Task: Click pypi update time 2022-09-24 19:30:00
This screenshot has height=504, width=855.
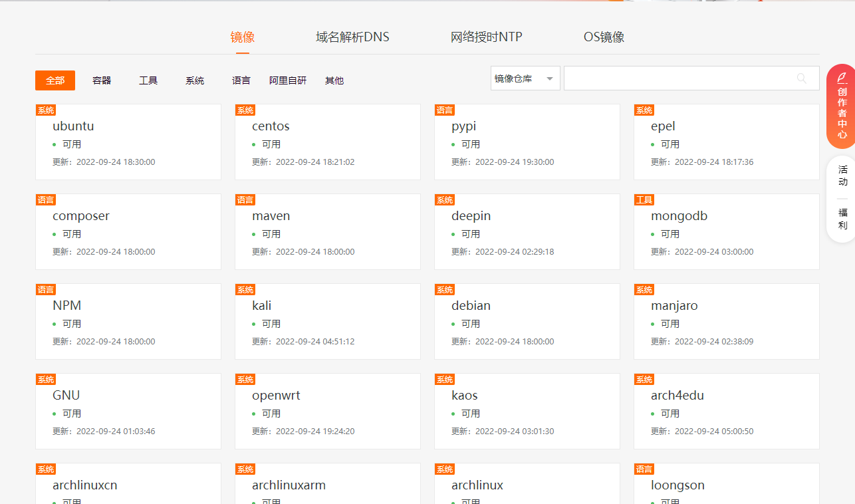Action: click(x=515, y=162)
